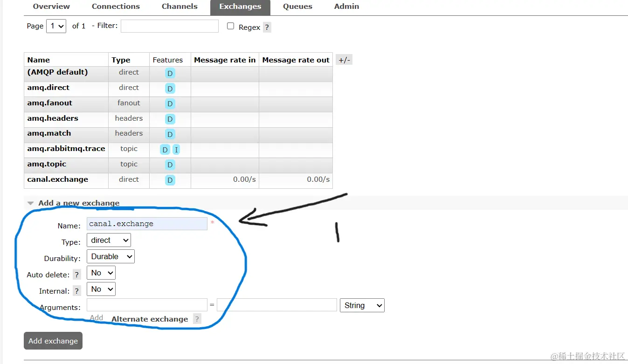This screenshot has width=628, height=364.
Task: Click the D badge for canal.exchange row
Action: coord(170,180)
